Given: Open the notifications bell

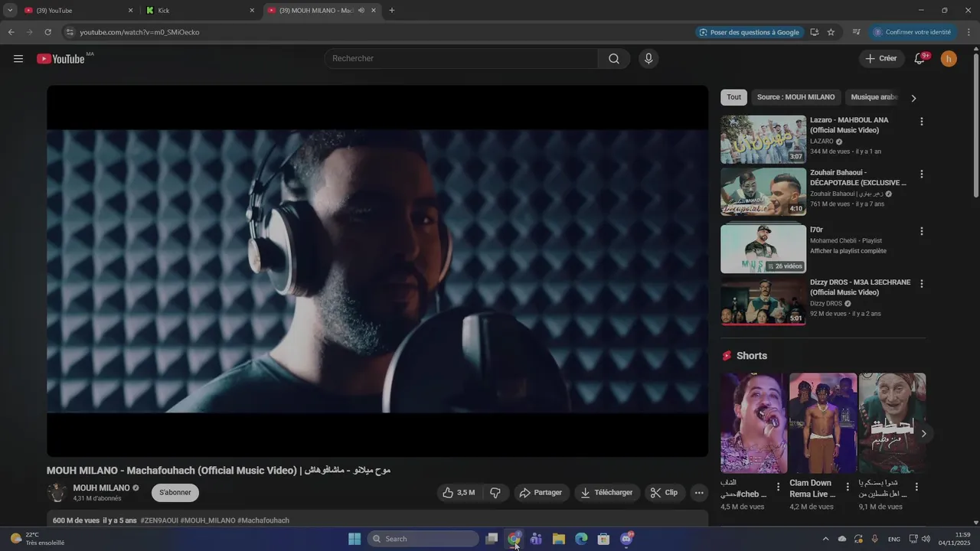Looking at the screenshot, I should 920,59.
